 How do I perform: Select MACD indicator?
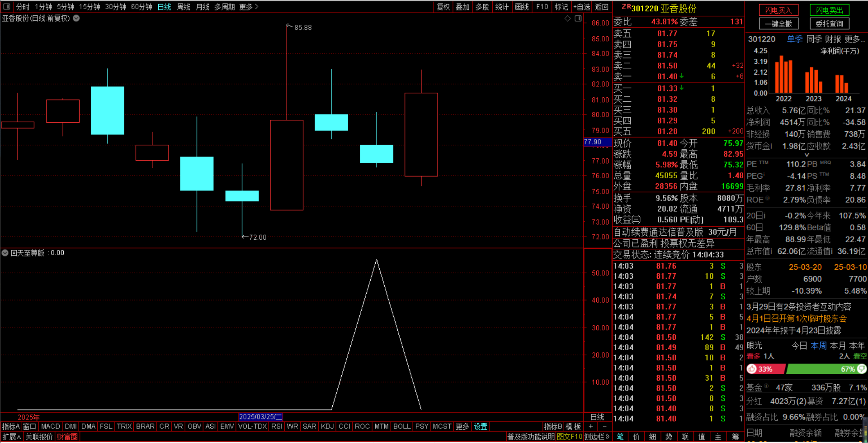pos(50,426)
